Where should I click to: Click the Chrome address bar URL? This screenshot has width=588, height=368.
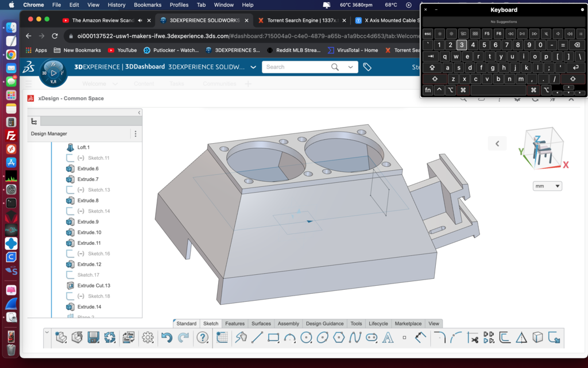coord(248,36)
